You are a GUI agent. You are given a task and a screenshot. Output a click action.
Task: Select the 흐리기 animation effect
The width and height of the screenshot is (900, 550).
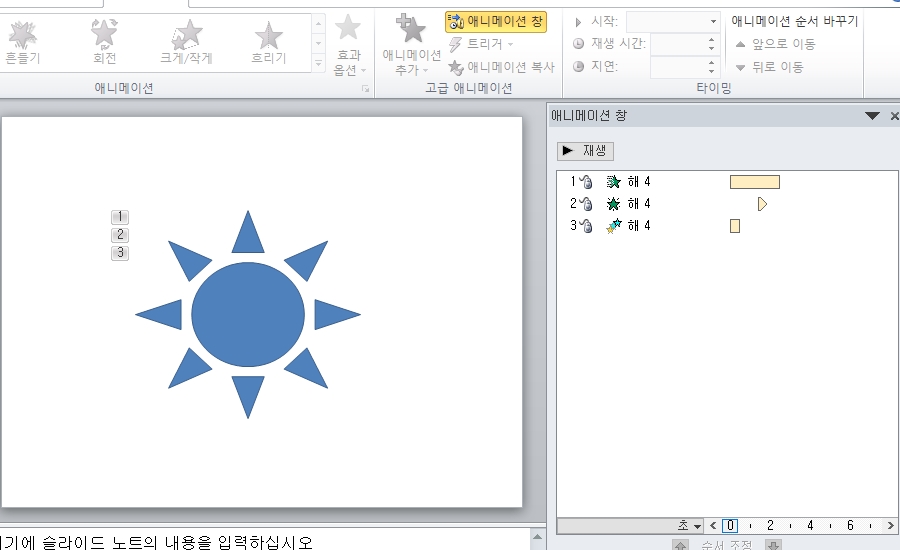[x=269, y=42]
